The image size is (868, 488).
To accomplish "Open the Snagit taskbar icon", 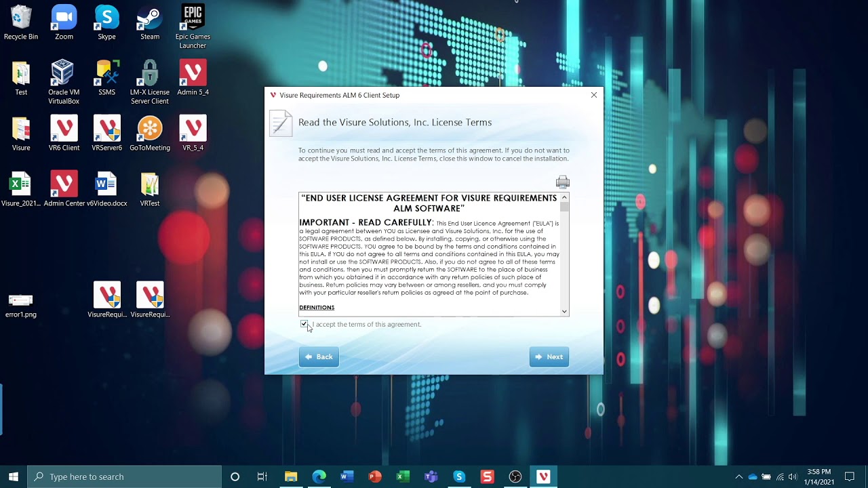I will [487, 476].
